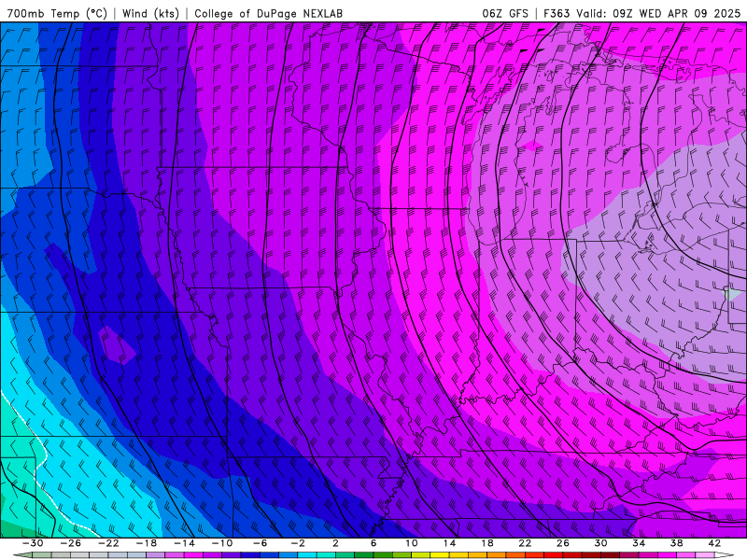The image size is (747, 560).
Task: Click the 10 color scale label
Action: 412,543
